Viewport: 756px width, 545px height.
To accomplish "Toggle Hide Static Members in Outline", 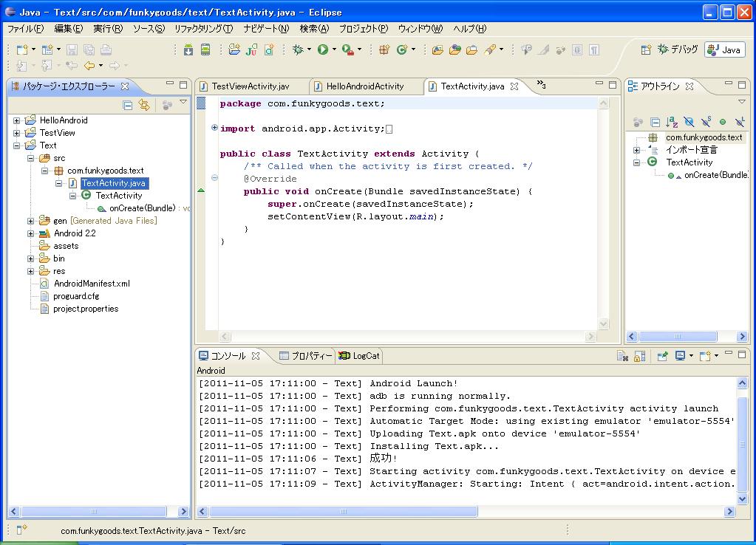I will tap(706, 122).
